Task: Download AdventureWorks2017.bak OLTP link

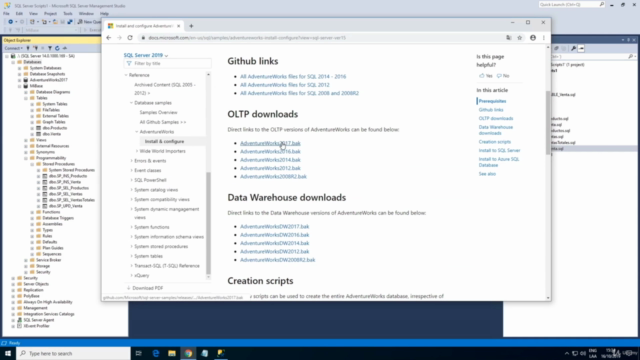Action: click(270, 143)
